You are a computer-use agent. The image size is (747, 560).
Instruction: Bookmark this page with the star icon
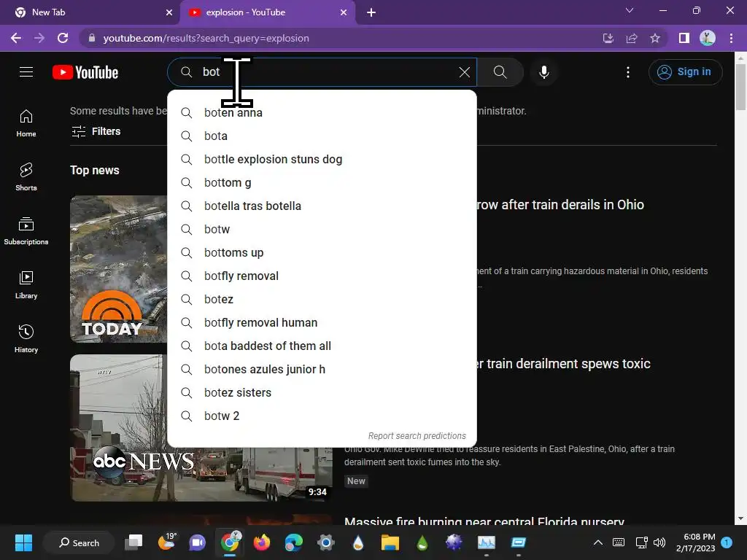[x=655, y=38]
